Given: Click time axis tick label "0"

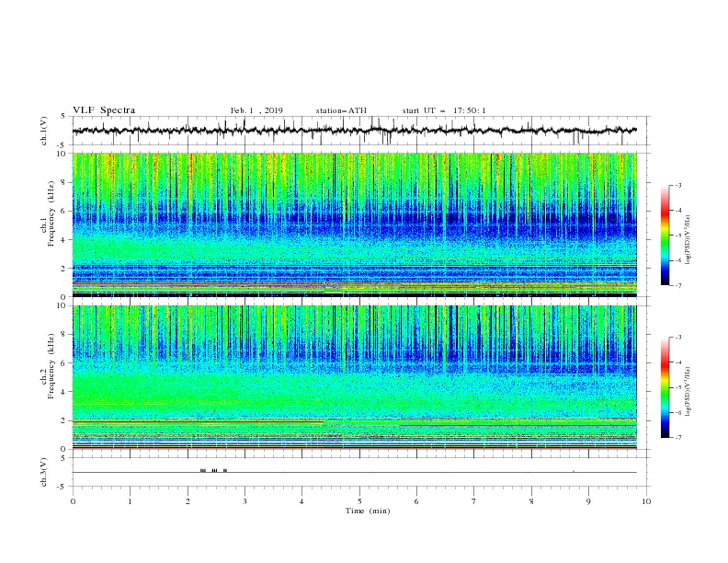Looking at the screenshot, I should click(x=73, y=501).
